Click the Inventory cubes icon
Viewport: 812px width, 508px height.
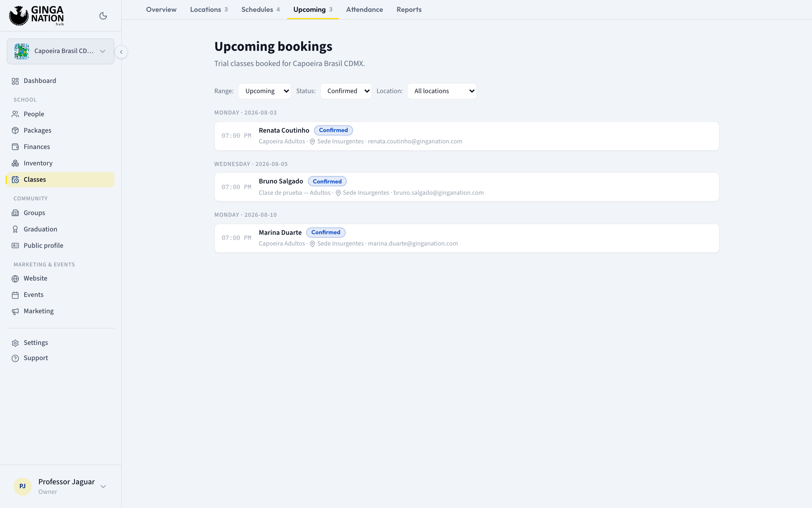[x=15, y=163]
